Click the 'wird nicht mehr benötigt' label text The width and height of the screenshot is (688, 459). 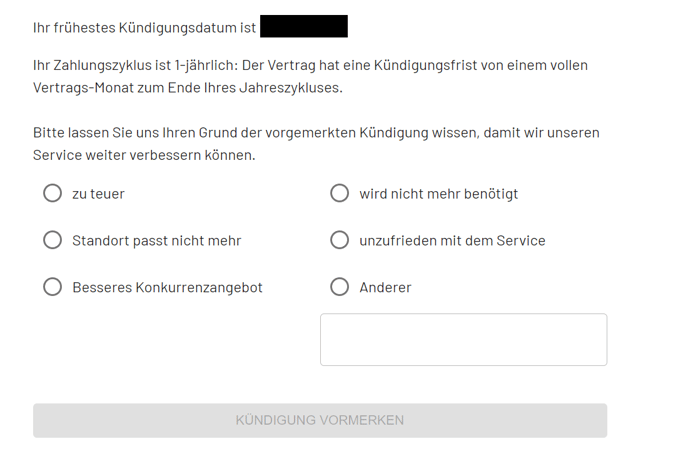(x=438, y=194)
